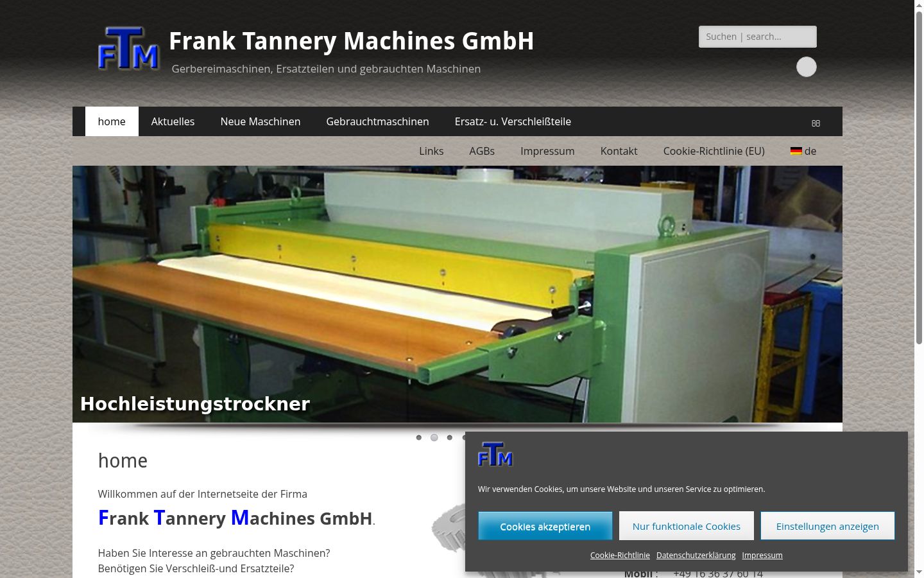This screenshot has width=924, height=578.
Task: Open the Kontakt page
Action: coord(619,151)
